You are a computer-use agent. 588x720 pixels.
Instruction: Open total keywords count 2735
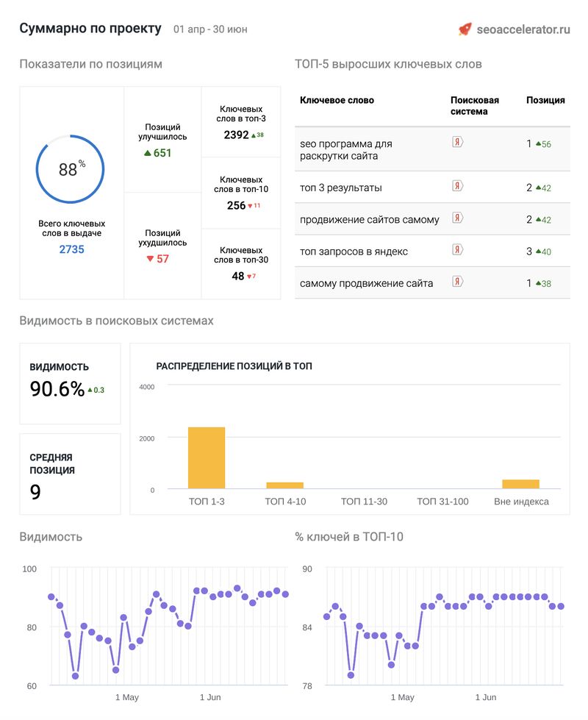click(71, 249)
